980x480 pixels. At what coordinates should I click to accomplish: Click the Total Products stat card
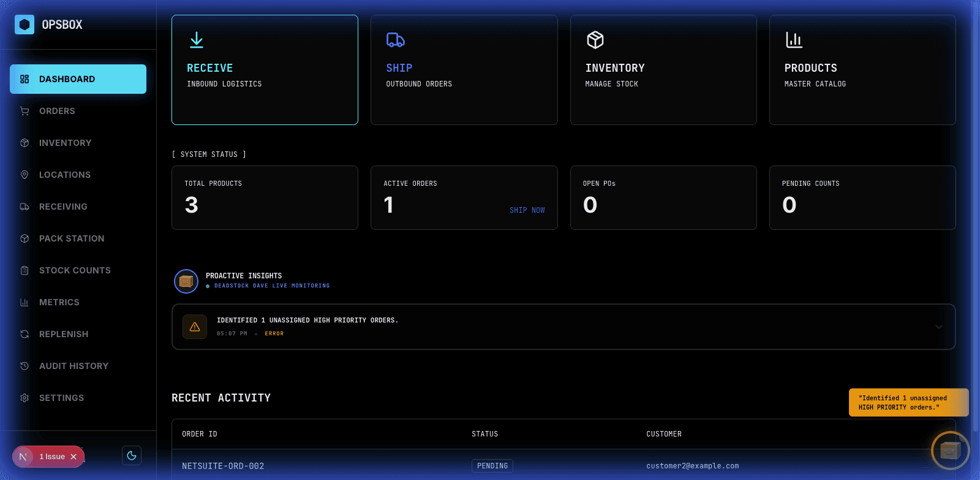pos(265,197)
